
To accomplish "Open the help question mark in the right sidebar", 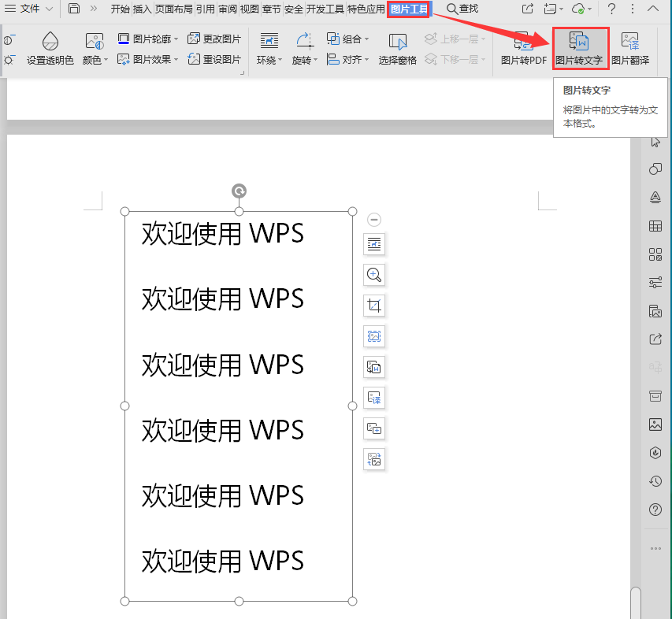I will [x=655, y=510].
